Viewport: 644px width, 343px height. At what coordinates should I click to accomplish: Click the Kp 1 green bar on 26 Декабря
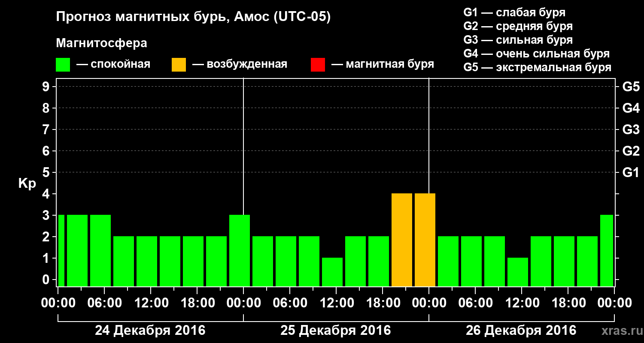click(518, 272)
